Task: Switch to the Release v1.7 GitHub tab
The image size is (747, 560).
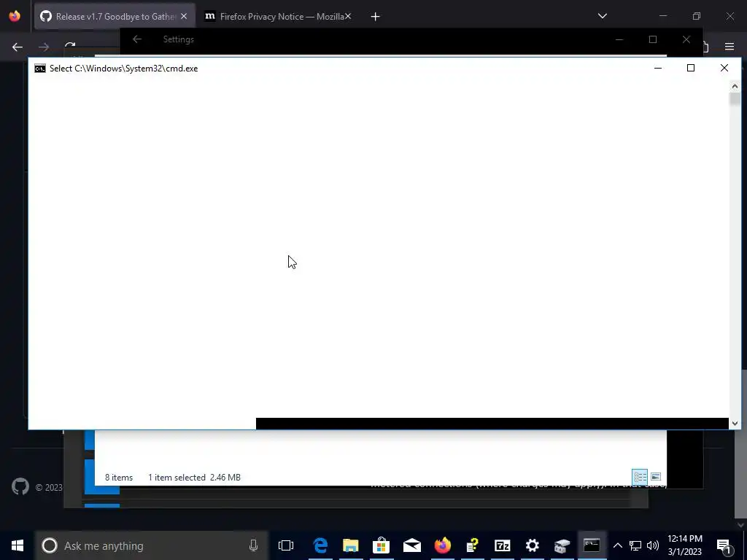Action: [115, 17]
